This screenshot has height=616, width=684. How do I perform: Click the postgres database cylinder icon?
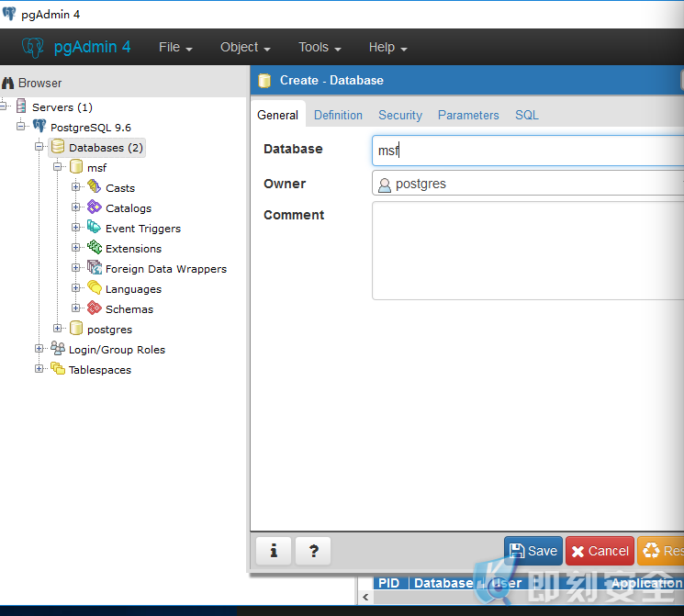(76, 328)
